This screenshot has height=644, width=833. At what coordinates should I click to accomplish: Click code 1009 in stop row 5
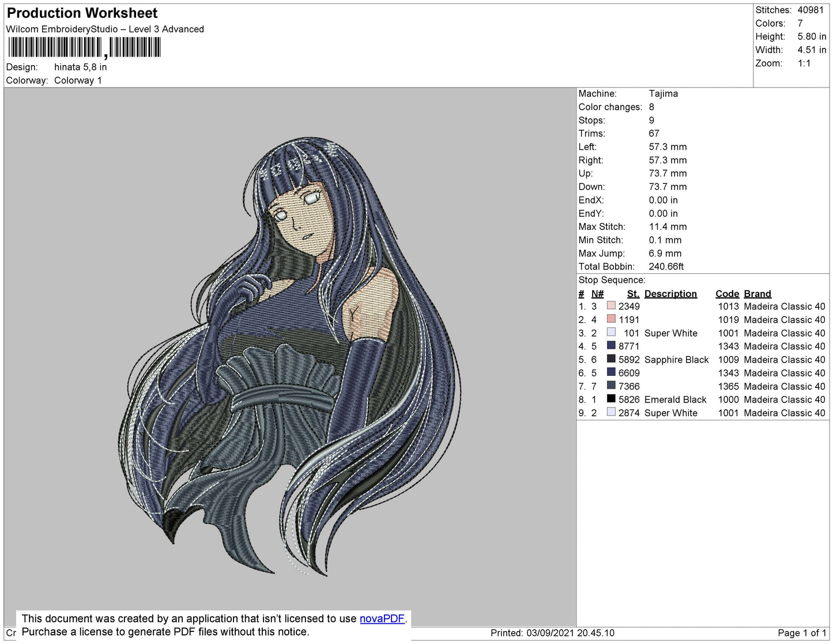(728, 359)
